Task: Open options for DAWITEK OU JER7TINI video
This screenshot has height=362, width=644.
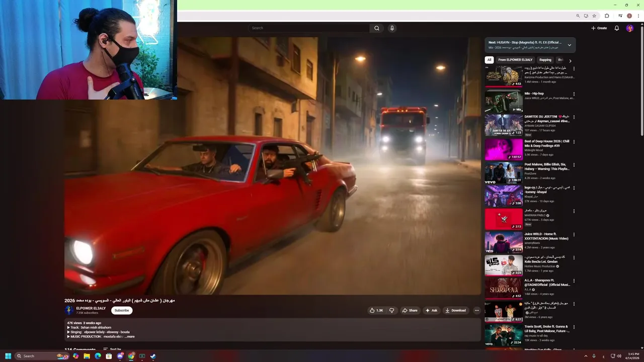Action: pyautogui.click(x=574, y=117)
